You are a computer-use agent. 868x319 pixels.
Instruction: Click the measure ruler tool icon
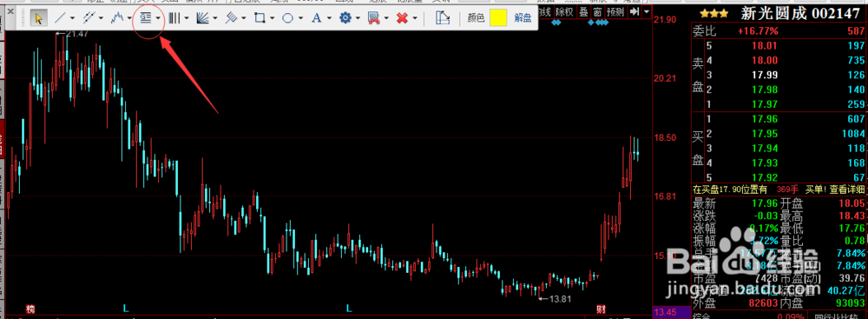[x=443, y=18]
